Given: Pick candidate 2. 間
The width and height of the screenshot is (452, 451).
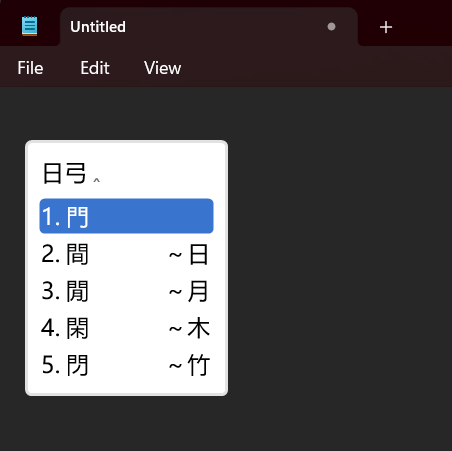Looking at the screenshot, I should pos(126,254).
